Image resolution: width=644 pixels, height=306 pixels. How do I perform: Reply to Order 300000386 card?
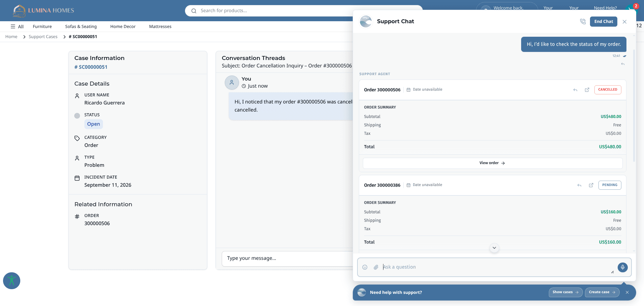click(579, 185)
